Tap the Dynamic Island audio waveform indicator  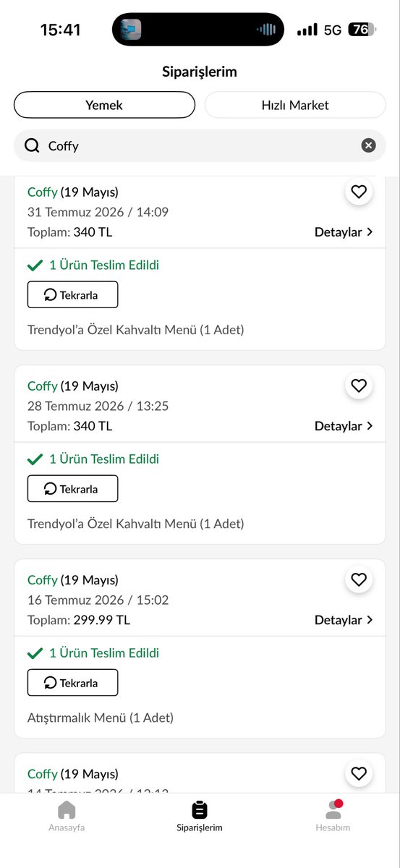pyautogui.click(x=266, y=30)
